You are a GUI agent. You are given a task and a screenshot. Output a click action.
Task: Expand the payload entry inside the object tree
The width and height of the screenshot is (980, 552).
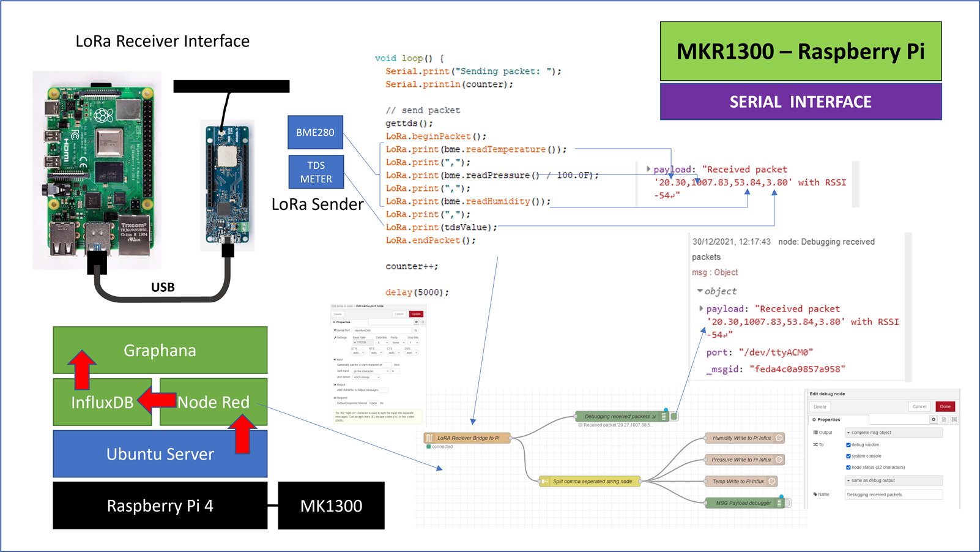701,308
